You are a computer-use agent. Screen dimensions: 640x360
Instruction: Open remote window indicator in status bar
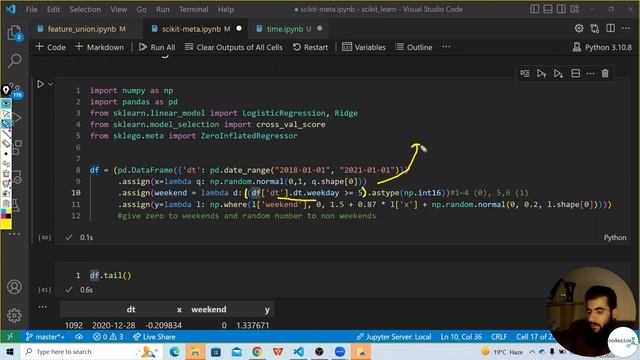pyautogui.click(x=10, y=337)
